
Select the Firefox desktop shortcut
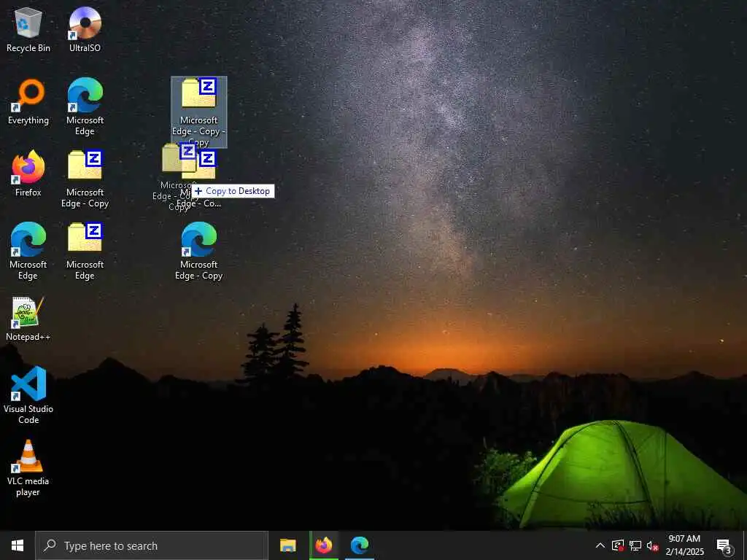pos(28,174)
